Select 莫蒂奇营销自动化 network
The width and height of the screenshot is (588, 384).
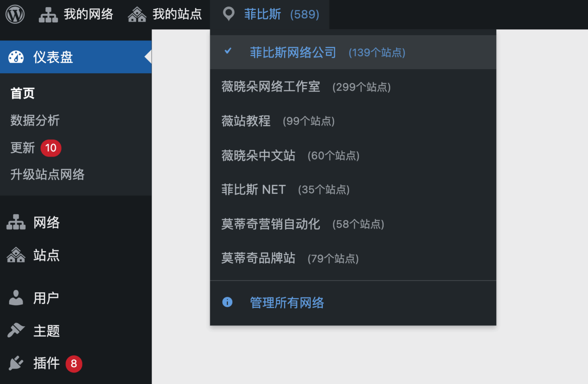click(271, 224)
